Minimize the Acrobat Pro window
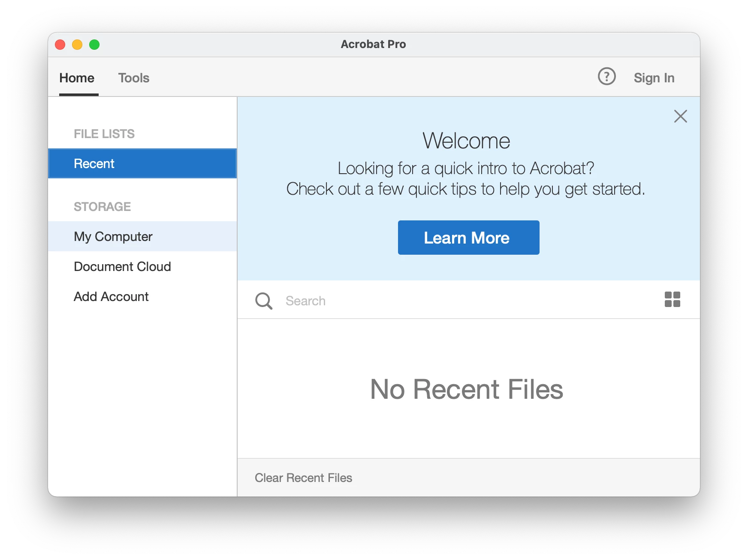748x560 pixels. (77, 45)
